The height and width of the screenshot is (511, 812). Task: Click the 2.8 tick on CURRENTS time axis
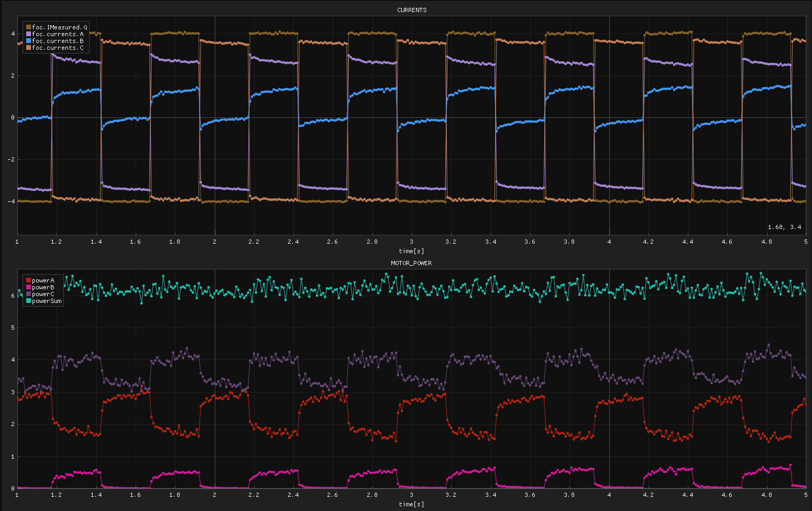pos(372,242)
